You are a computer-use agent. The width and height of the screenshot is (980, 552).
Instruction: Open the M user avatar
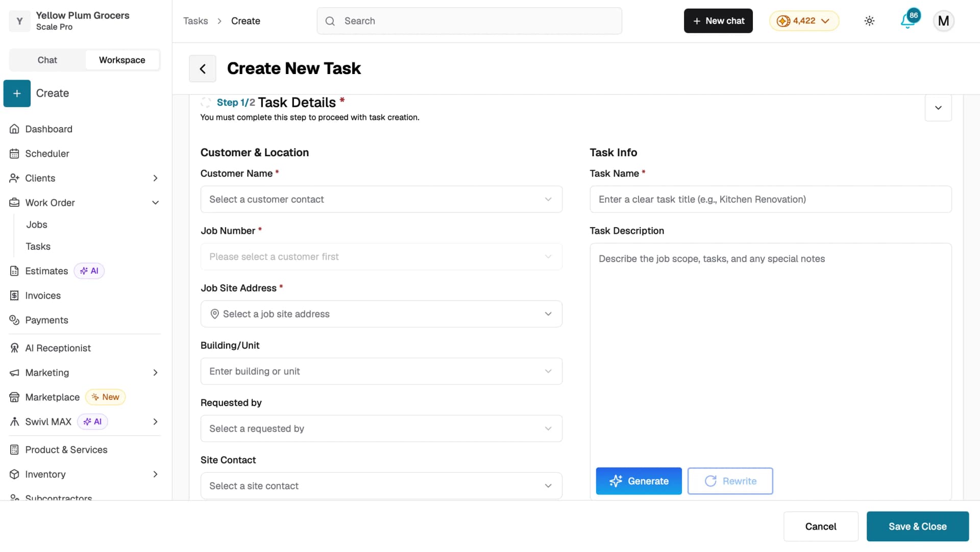943,21
